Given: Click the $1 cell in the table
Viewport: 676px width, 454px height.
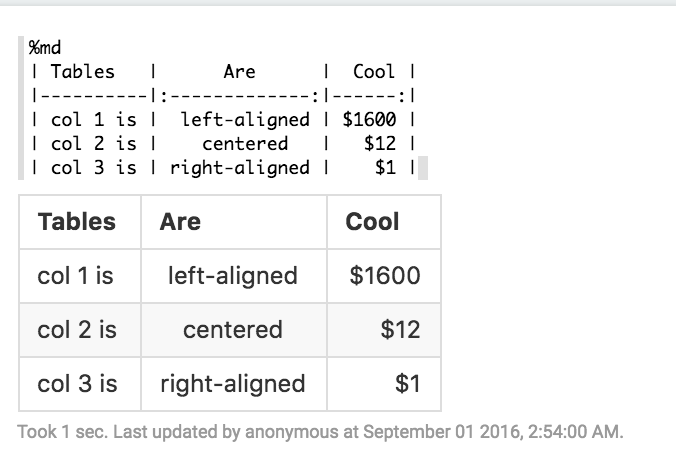Looking at the screenshot, I should click(x=407, y=384).
